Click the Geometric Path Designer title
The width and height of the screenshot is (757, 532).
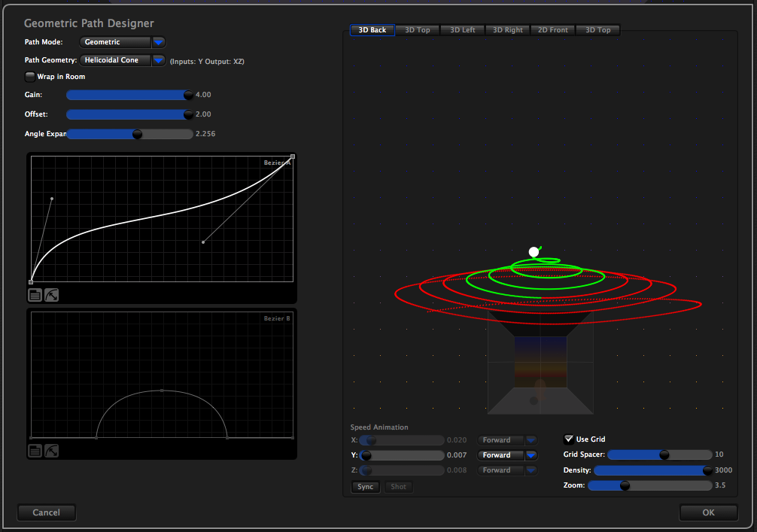[x=89, y=23]
